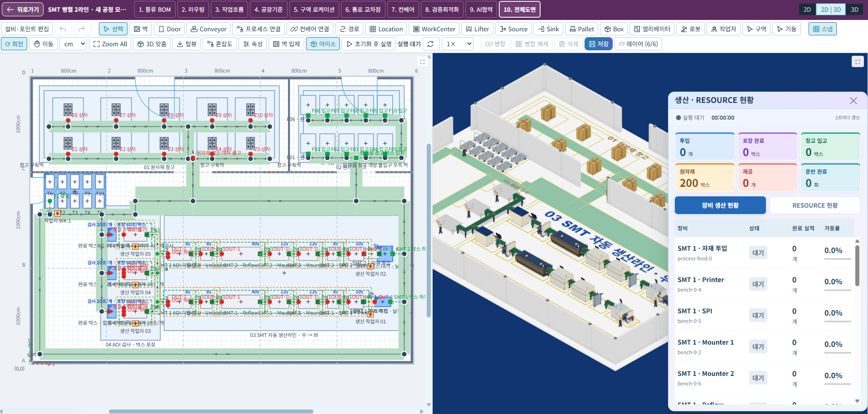Close the 생산 · RESOURCE 현황 panel
This screenshot has height=414, width=868.
(853, 101)
